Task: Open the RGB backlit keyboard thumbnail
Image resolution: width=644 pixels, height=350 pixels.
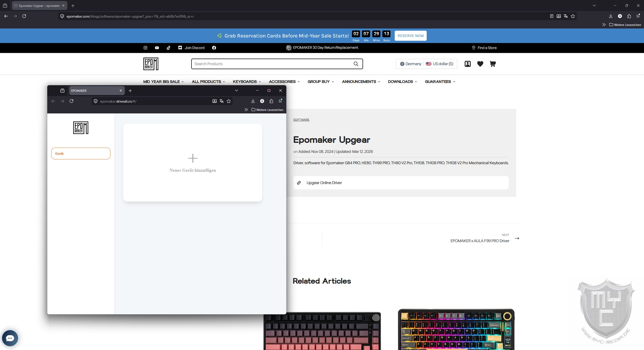Action: 456,329
